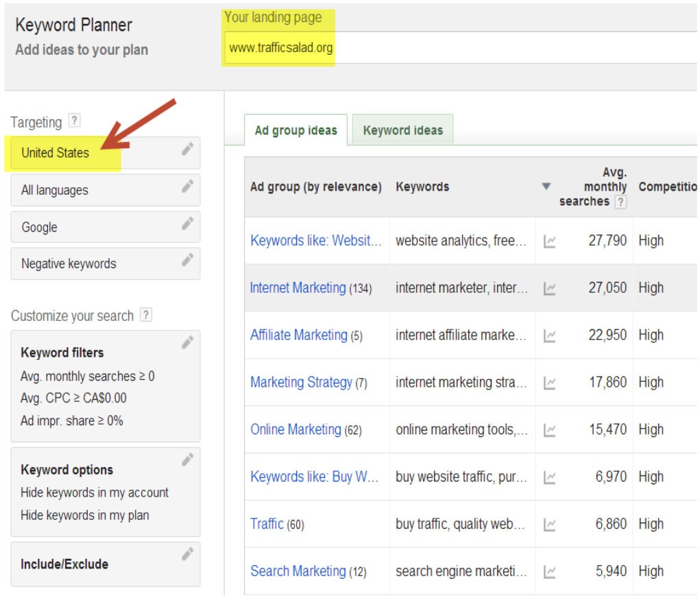Open the Online Marketing ad group link
Viewport: 700px width, 596px height.
pos(295,429)
